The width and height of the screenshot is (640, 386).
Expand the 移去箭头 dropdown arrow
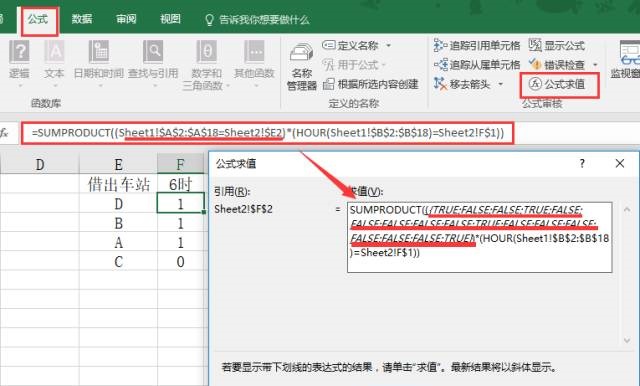(x=500, y=84)
